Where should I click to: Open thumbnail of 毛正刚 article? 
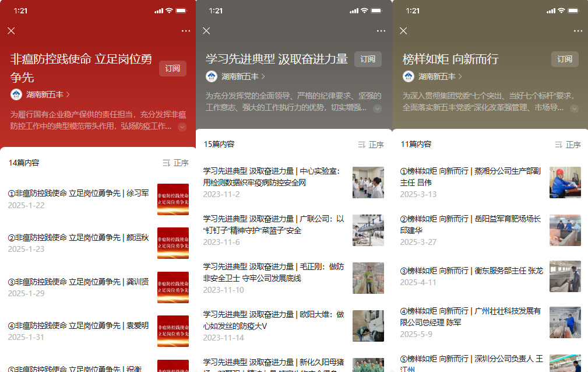click(368, 278)
